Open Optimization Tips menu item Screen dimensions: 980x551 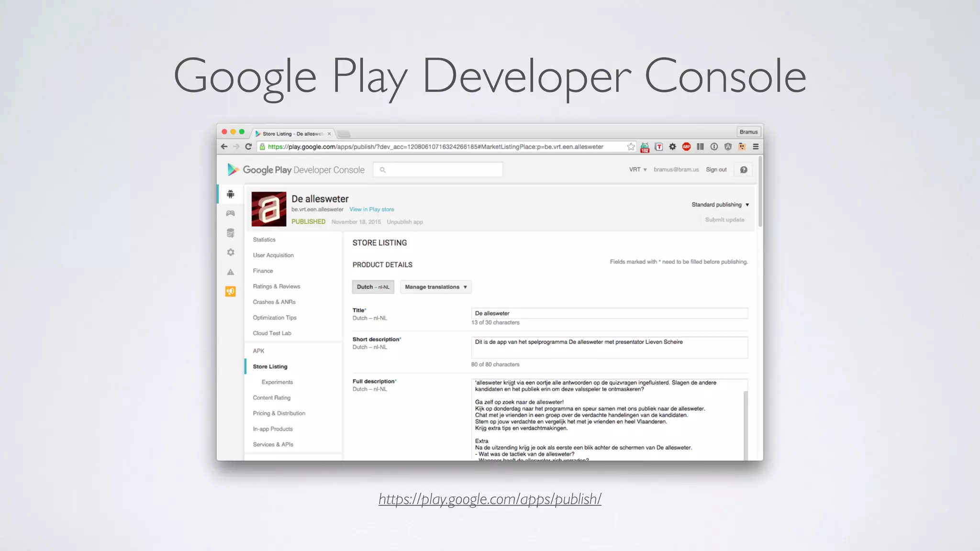275,318
